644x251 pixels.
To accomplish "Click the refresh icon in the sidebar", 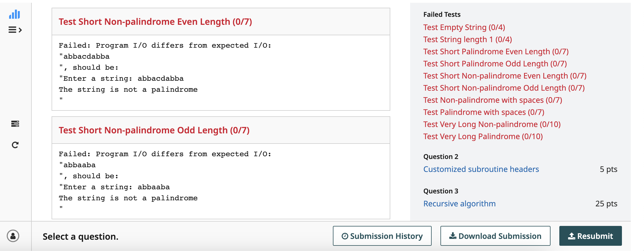I will tap(15, 144).
